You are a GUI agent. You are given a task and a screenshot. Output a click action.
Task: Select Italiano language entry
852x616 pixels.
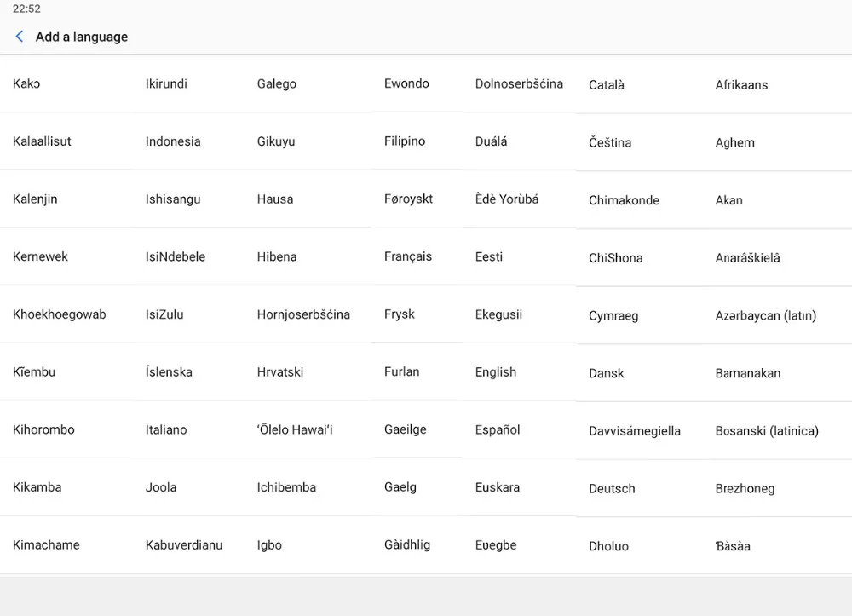[166, 430]
